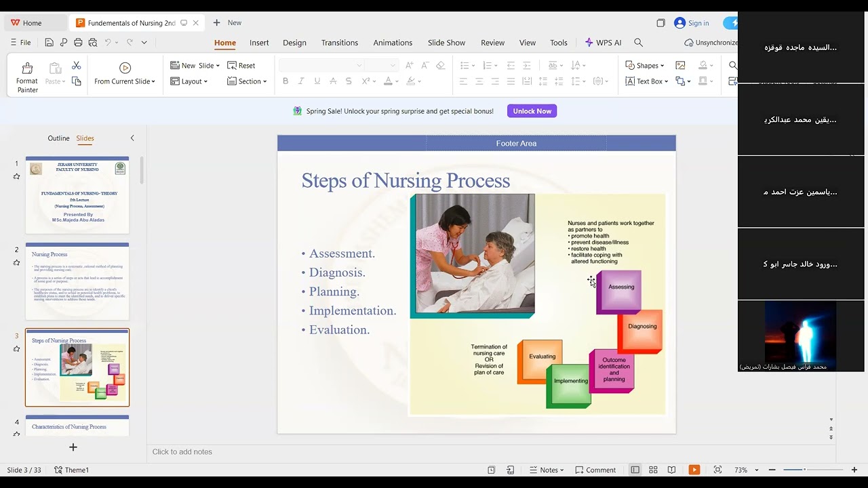Click the Insert Picture icon in ribbon

(x=680, y=65)
